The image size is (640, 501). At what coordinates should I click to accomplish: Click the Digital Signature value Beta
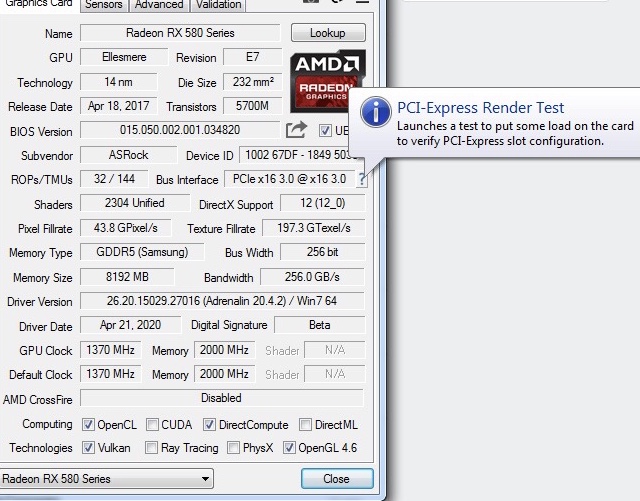320,325
